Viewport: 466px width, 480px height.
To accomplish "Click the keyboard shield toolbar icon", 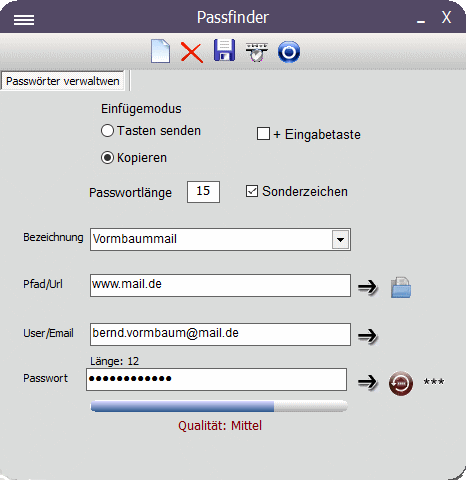I will (x=257, y=52).
